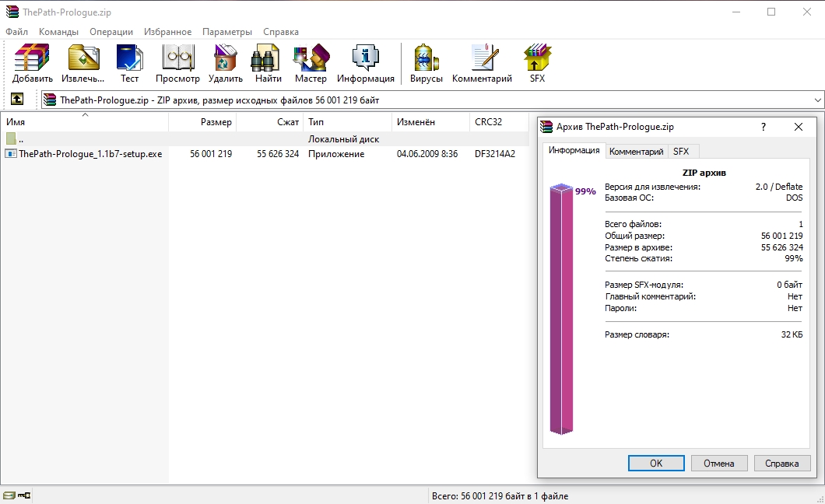Click the CRC value DF3214A2
The width and height of the screenshot is (825, 504).
point(494,154)
